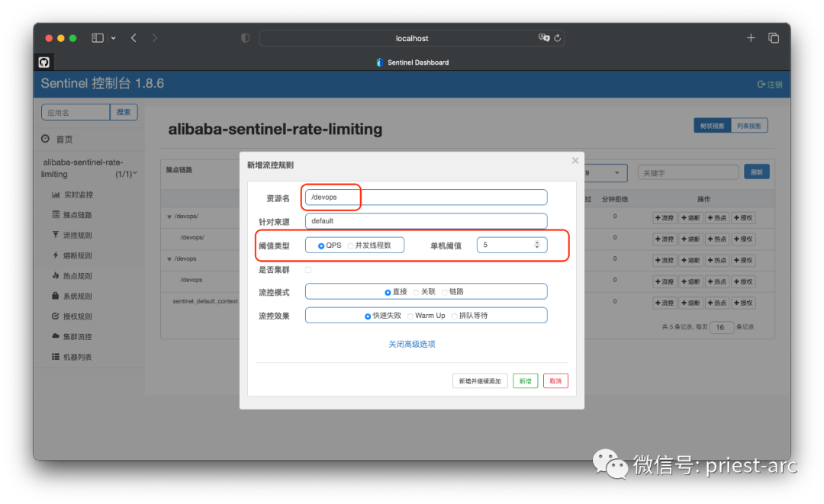Click the 注销 logout link
Screen dimensions: 824x504
pyautogui.click(x=770, y=84)
